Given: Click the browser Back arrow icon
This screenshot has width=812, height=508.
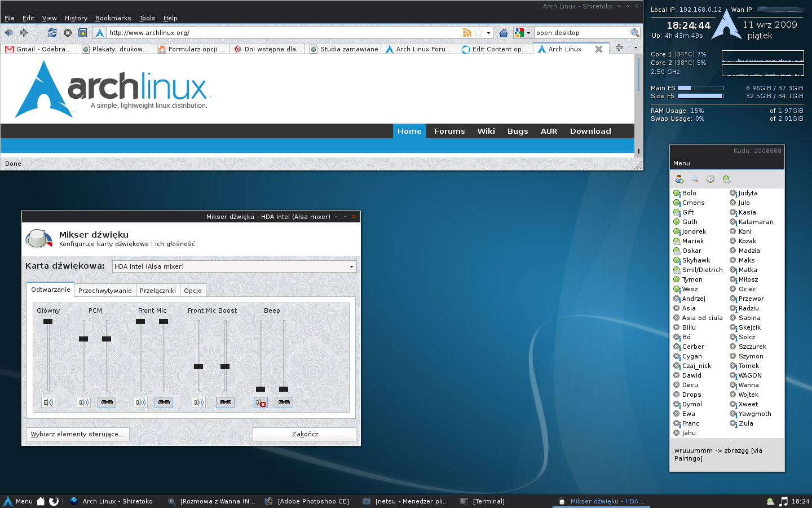Looking at the screenshot, I should pyautogui.click(x=8, y=33).
